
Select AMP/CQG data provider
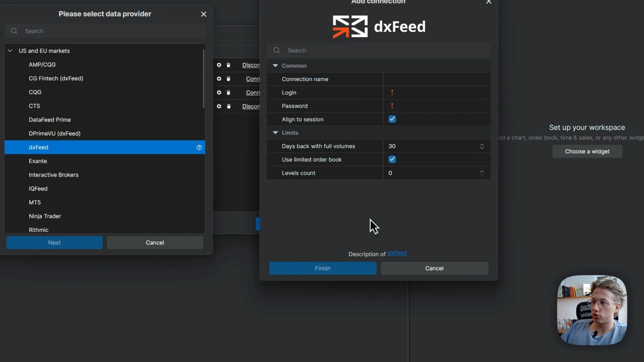tap(105, 64)
